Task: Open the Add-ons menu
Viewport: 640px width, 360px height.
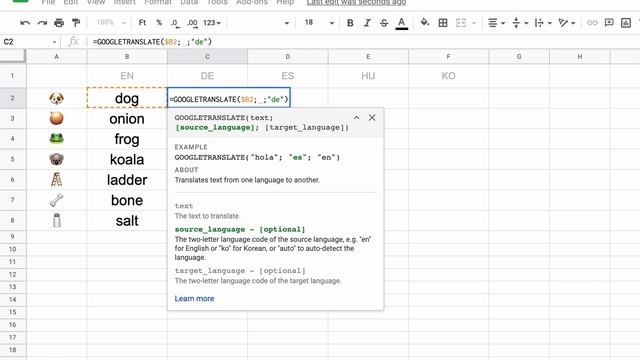Action: (x=252, y=2)
